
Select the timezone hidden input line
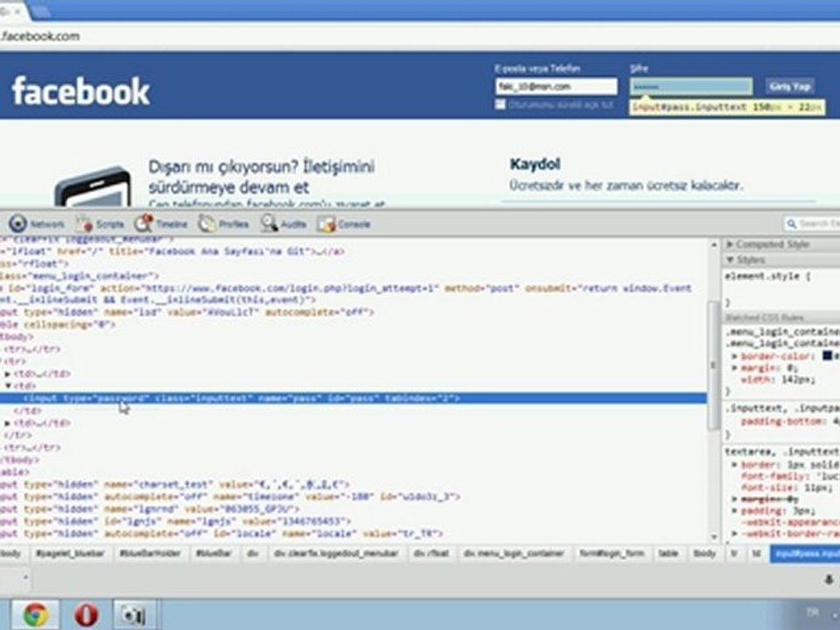230,497
